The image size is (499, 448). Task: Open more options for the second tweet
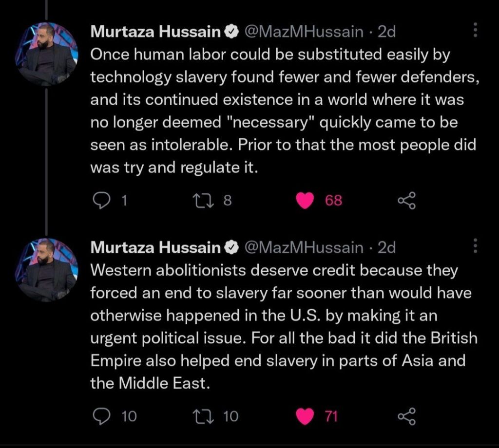[x=476, y=247]
